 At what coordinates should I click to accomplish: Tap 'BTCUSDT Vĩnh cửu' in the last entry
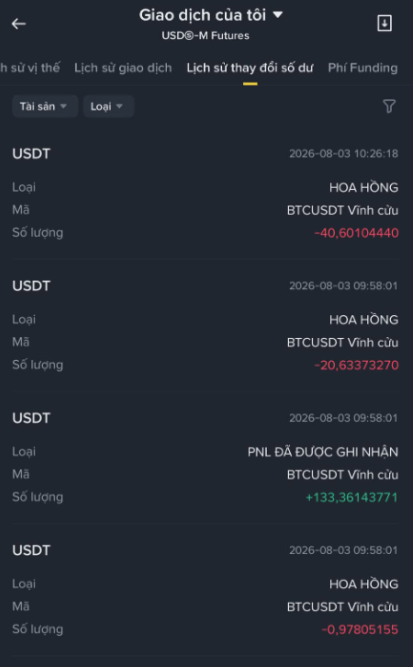(342, 607)
